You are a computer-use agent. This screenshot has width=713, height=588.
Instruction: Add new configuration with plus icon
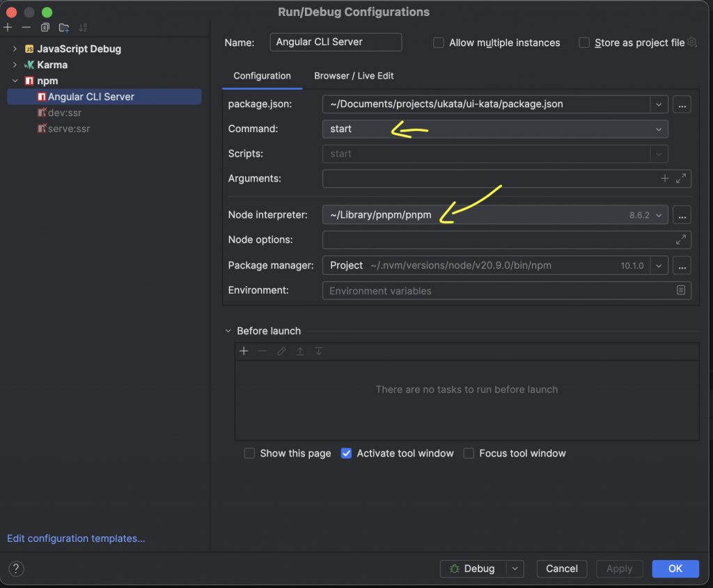8,27
